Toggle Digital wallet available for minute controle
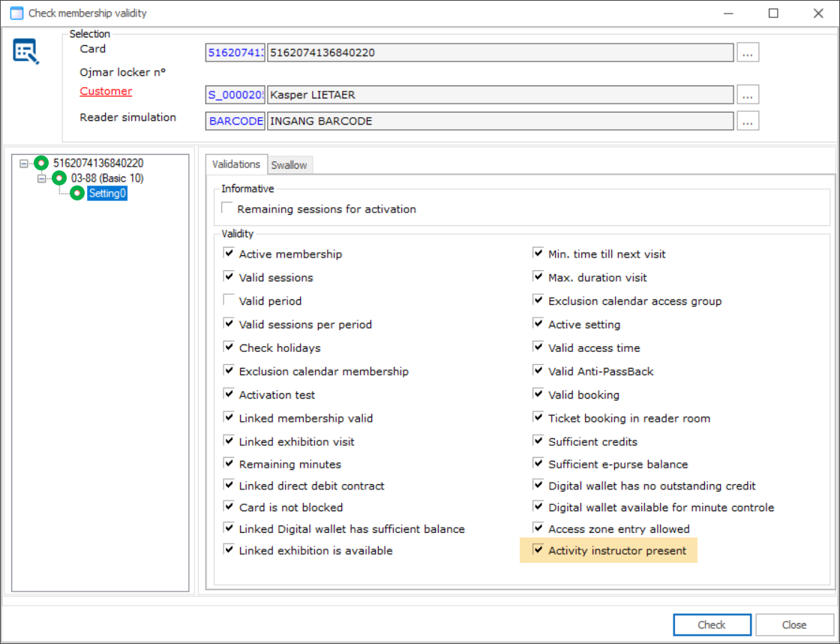This screenshot has height=644, width=840. point(538,506)
